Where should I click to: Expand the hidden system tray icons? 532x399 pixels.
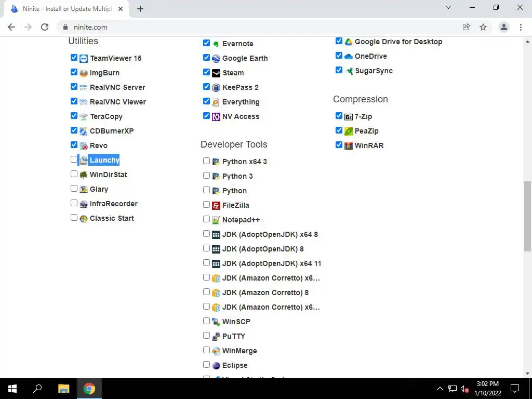pyautogui.click(x=440, y=389)
